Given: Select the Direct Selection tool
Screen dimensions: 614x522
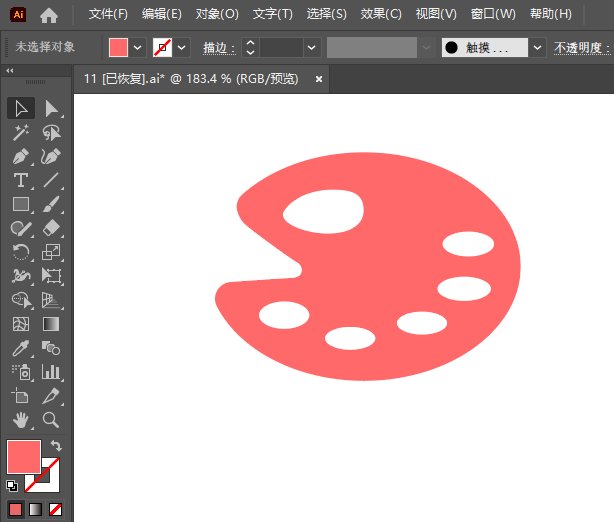Looking at the screenshot, I should pos(52,108).
